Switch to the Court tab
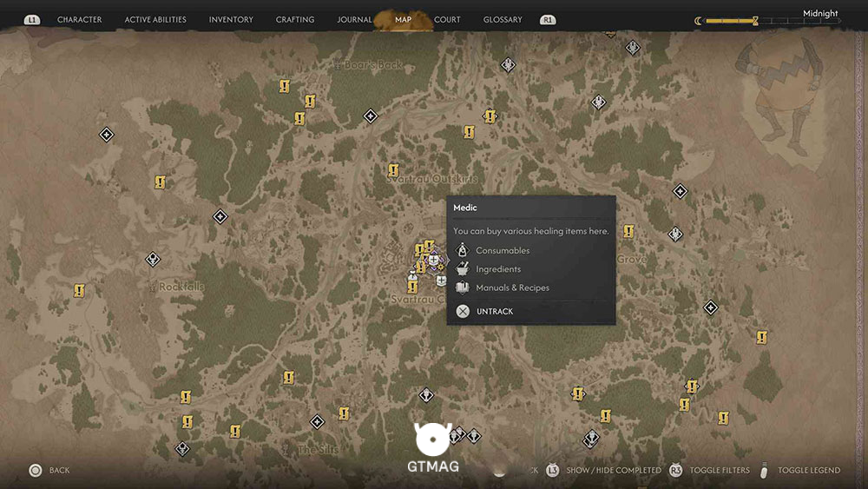Image resolution: width=868 pixels, height=489 pixels. (x=447, y=19)
